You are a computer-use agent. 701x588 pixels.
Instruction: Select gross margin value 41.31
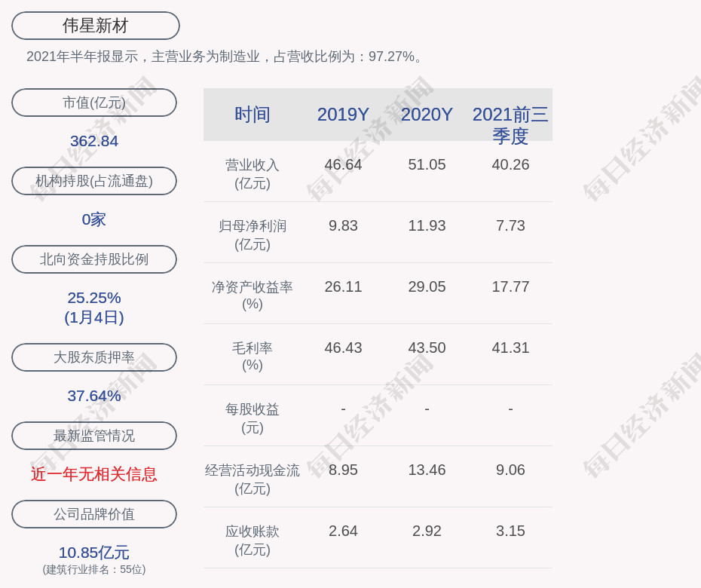click(x=510, y=348)
